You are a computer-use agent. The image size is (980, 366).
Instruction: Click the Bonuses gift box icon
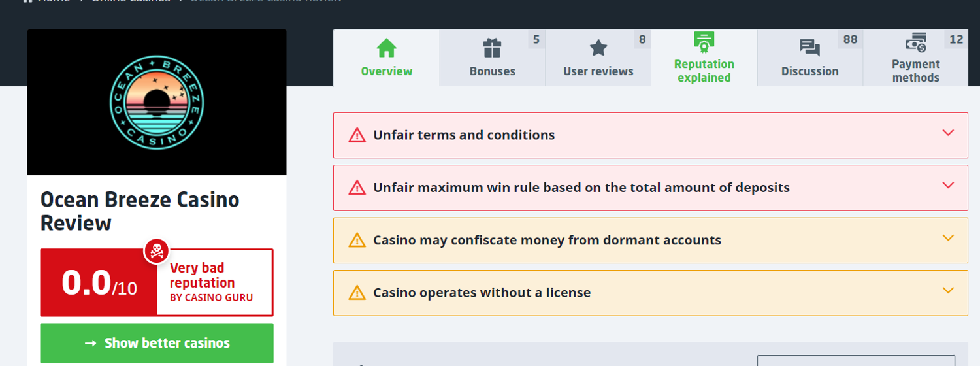pyautogui.click(x=492, y=48)
